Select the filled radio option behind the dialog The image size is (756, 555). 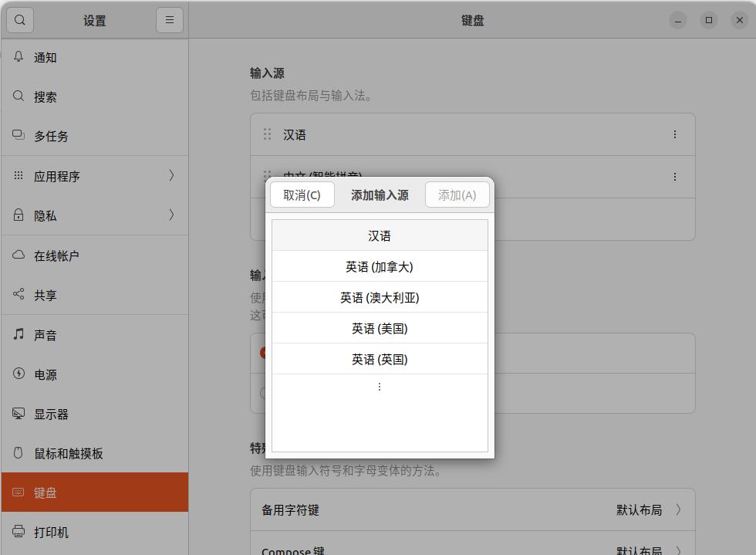pos(263,352)
